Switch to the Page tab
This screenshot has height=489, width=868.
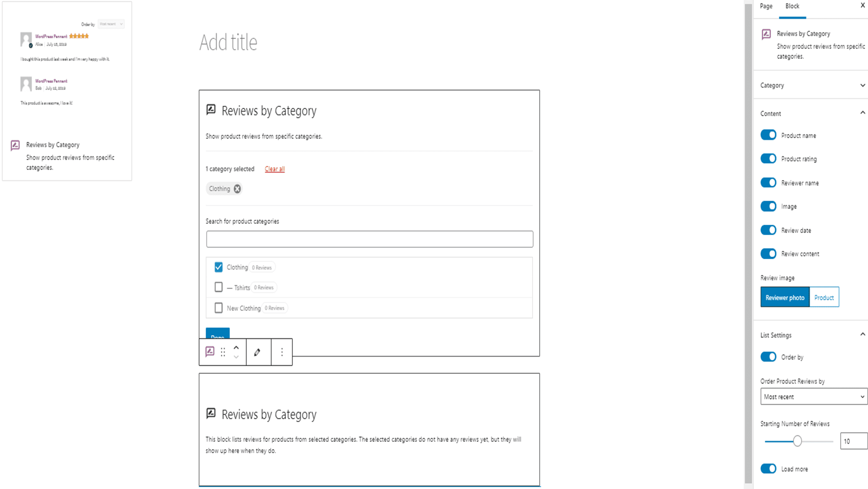click(x=766, y=6)
